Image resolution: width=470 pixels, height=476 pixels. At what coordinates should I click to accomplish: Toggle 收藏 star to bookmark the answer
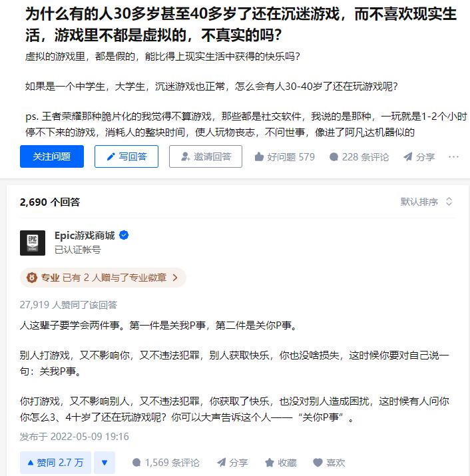tap(270, 463)
